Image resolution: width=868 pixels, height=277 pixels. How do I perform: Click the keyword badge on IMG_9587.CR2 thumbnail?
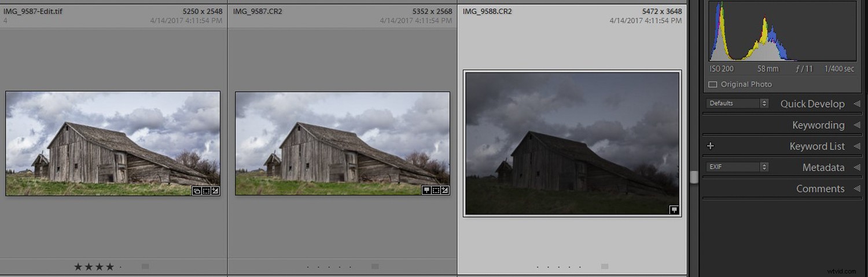(x=426, y=189)
